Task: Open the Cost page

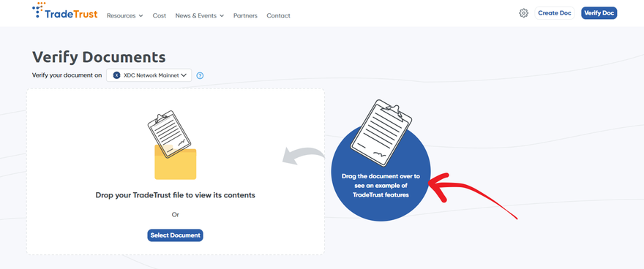Action: pyautogui.click(x=160, y=15)
